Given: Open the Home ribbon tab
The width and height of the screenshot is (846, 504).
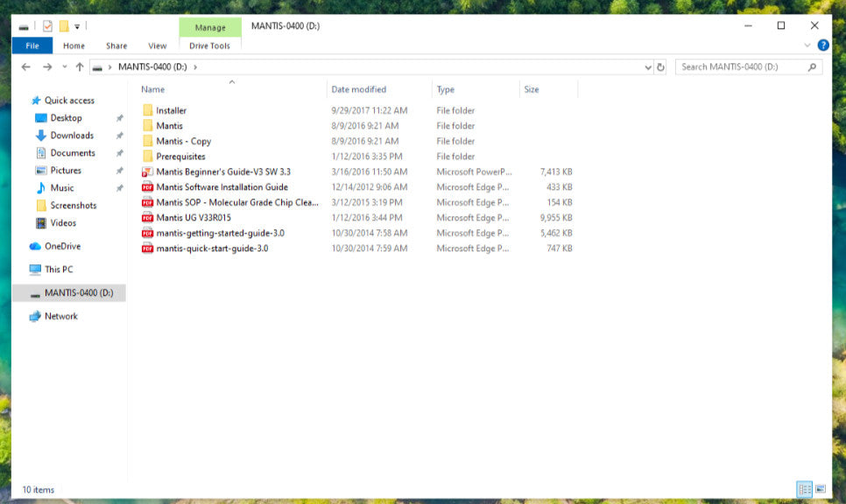Looking at the screenshot, I should 74,45.
